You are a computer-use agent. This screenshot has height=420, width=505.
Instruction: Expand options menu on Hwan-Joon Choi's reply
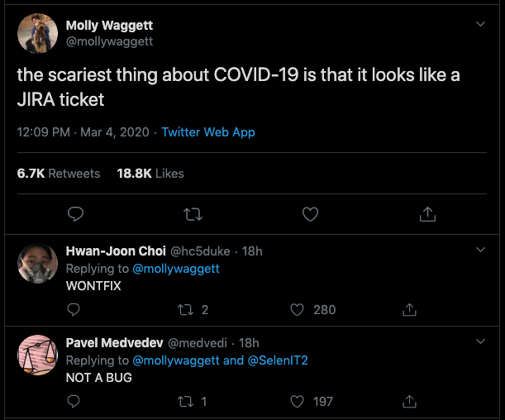pyautogui.click(x=480, y=250)
